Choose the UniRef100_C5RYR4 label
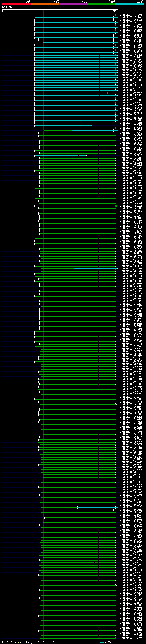The width and height of the screenshot is (146, 644). click(131, 163)
